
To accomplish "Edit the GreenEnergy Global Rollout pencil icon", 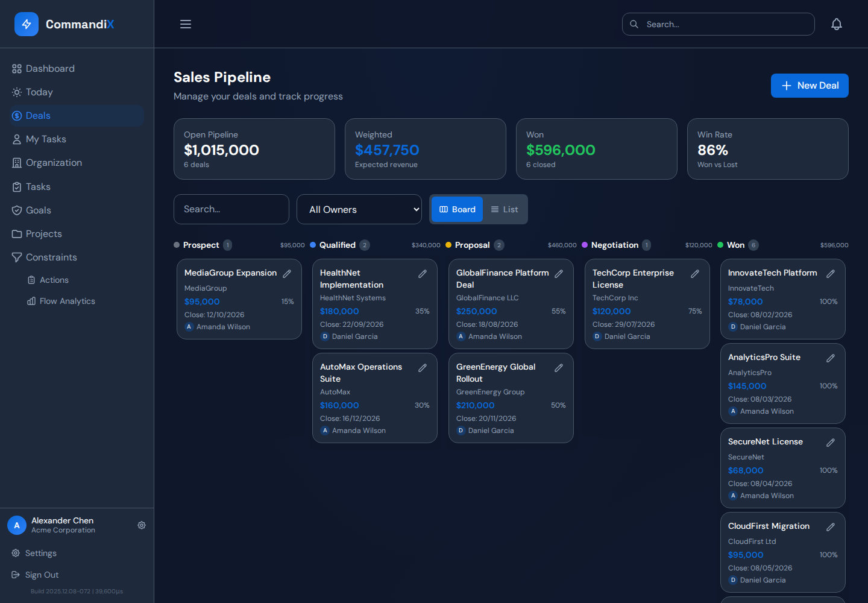I will (559, 368).
